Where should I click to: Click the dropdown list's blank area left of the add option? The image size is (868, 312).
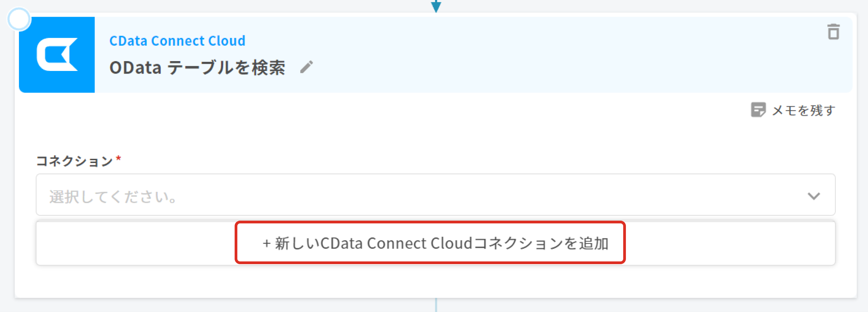click(x=136, y=243)
